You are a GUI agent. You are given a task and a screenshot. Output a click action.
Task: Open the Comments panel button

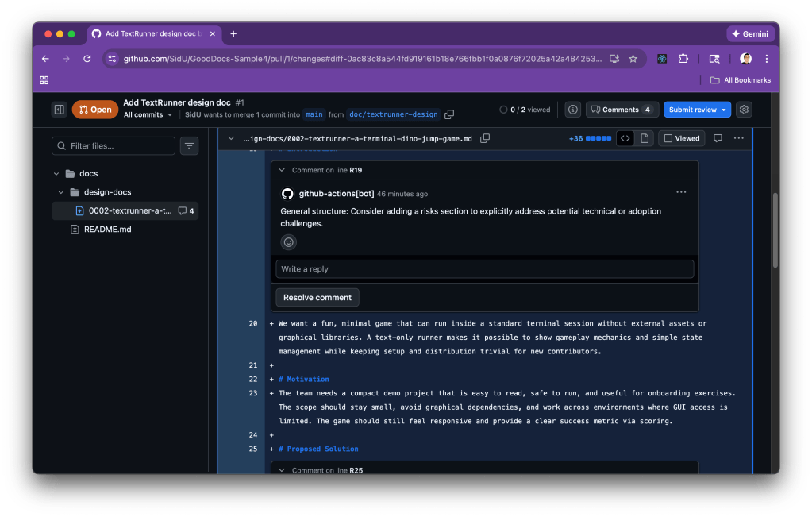point(622,110)
